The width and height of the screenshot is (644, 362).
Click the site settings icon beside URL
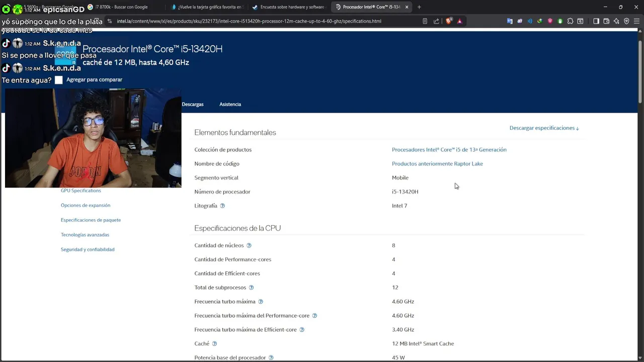point(110,21)
